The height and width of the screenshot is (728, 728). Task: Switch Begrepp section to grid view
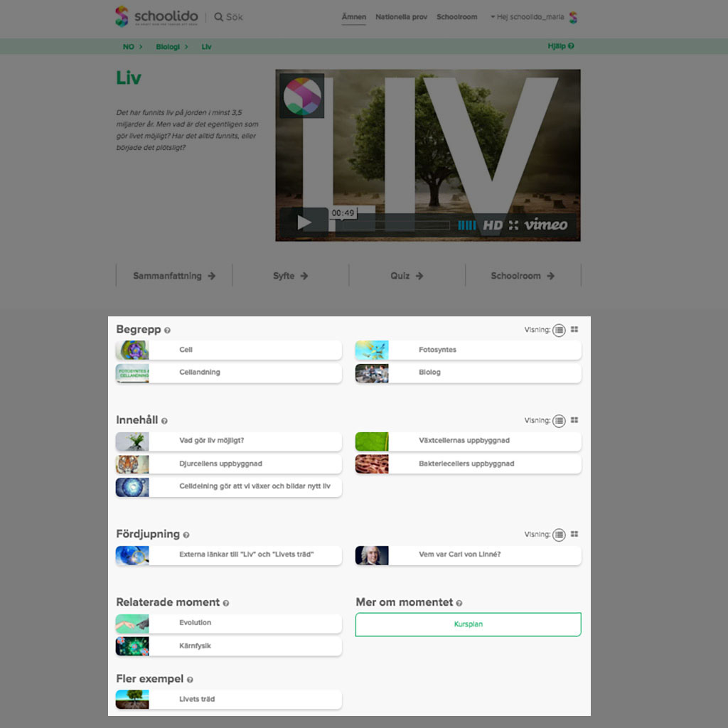pos(574,330)
